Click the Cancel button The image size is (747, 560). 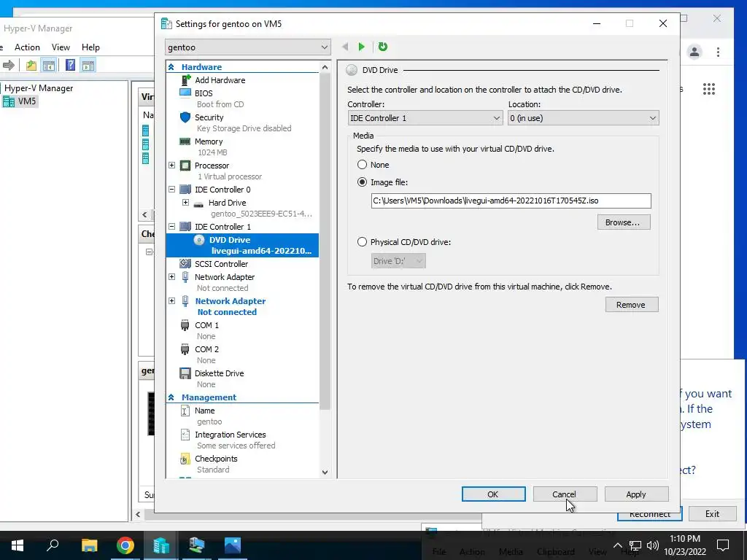(x=565, y=494)
